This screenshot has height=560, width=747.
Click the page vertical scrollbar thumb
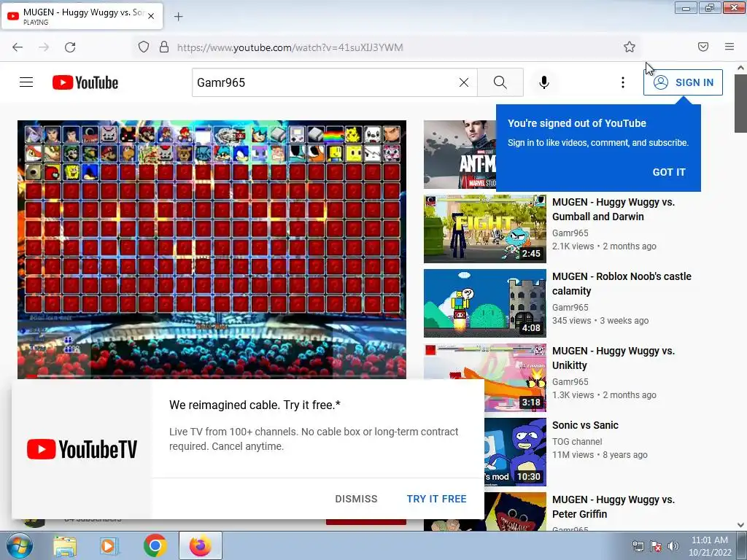740,104
